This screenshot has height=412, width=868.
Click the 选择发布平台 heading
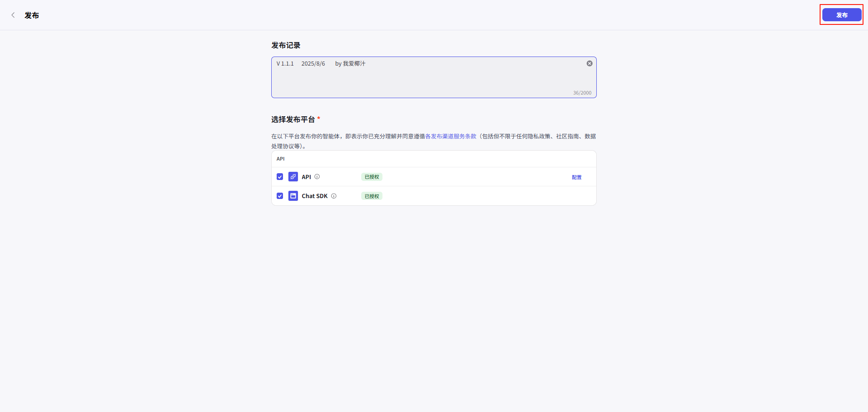pyautogui.click(x=293, y=119)
